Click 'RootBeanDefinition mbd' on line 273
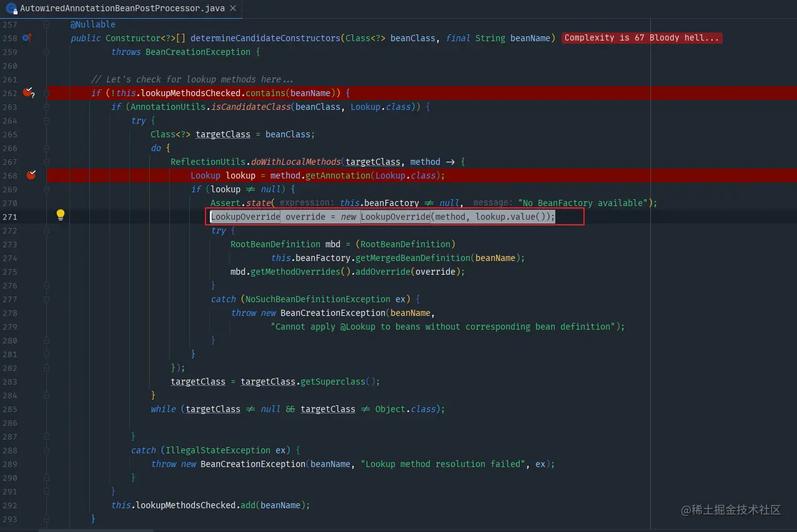 pos(285,244)
